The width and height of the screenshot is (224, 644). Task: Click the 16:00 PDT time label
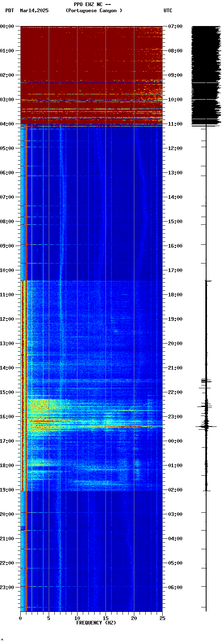[x=7, y=416]
